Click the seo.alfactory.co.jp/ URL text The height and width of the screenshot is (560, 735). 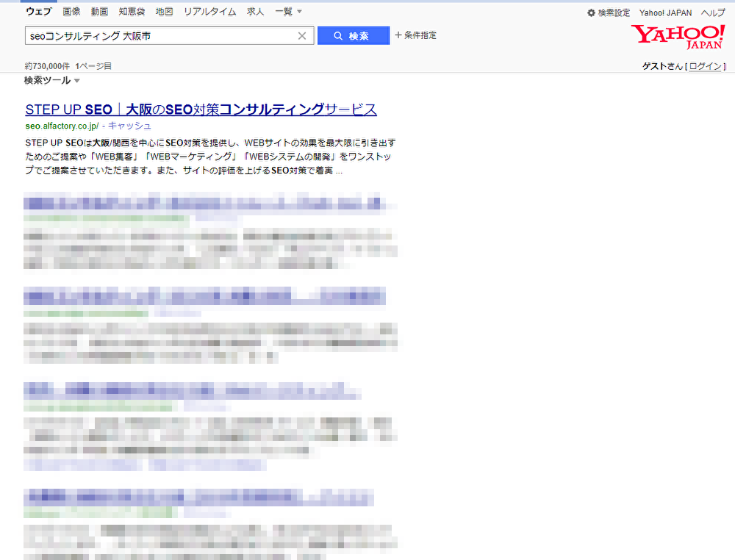[62, 126]
